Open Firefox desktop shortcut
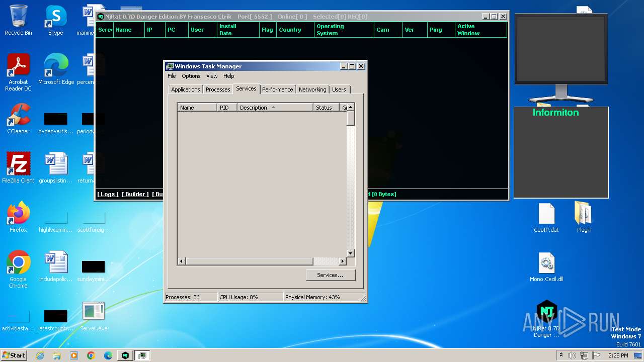Viewport: 644px width, 362px height. [x=18, y=217]
